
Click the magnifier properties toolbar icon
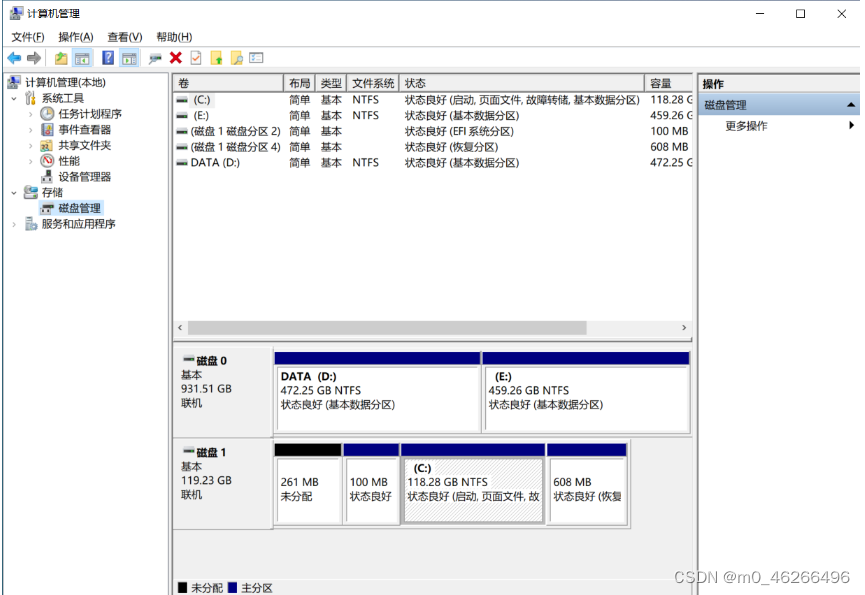pos(236,57)
